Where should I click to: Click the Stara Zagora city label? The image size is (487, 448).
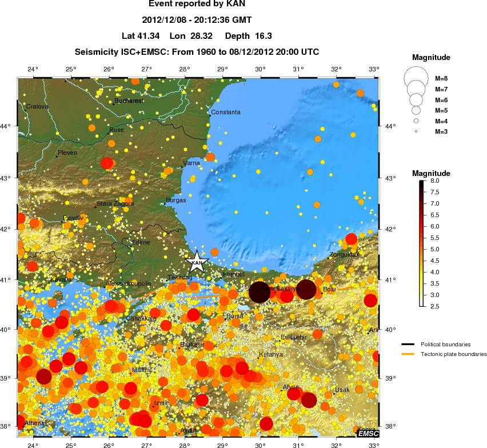pos(115,203)
